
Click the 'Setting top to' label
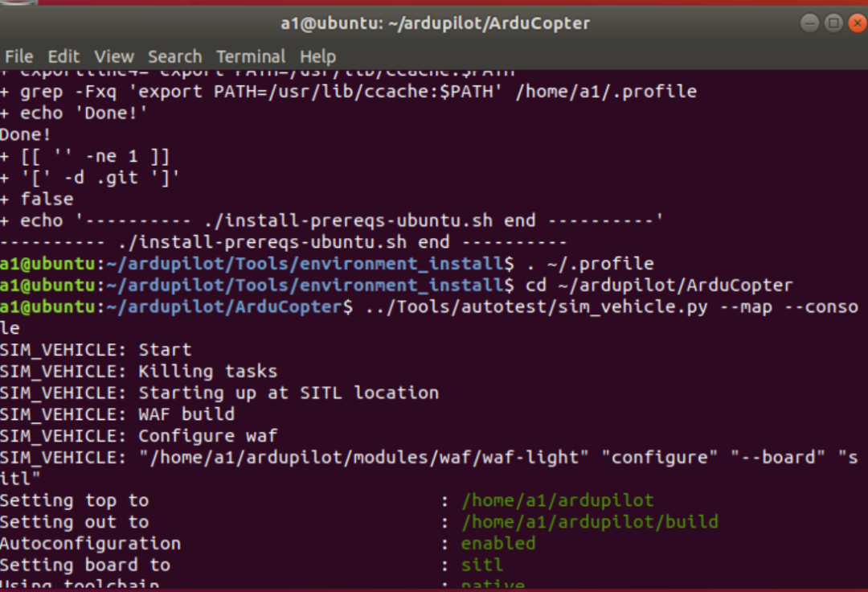coord(74,501)
